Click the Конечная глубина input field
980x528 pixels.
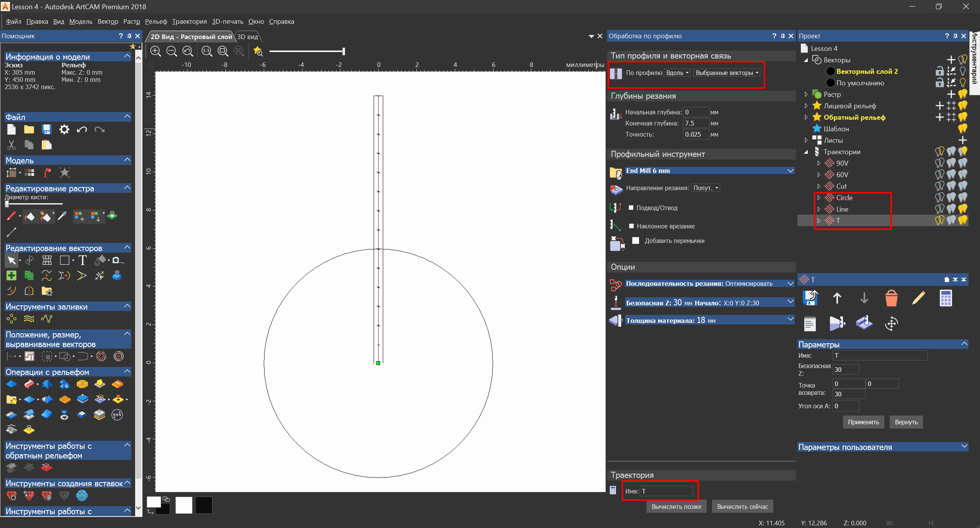click(x=696, y=123)
